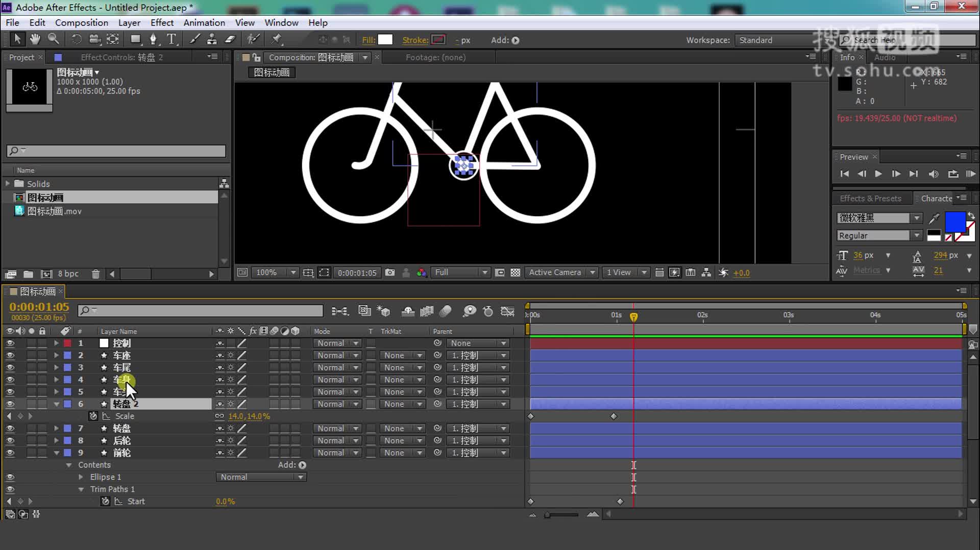This screenshot has height=550, width=980.
Task: Click the Region of Interest icon
Action: 324,272
